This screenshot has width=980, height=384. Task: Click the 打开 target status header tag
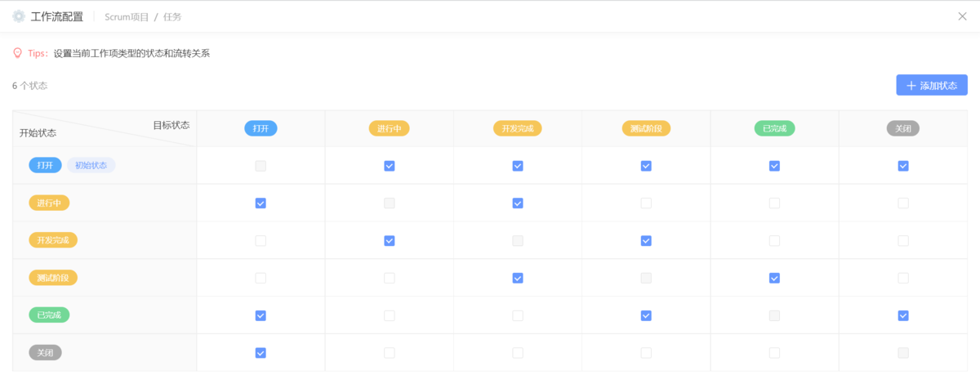tap(261, 128)
